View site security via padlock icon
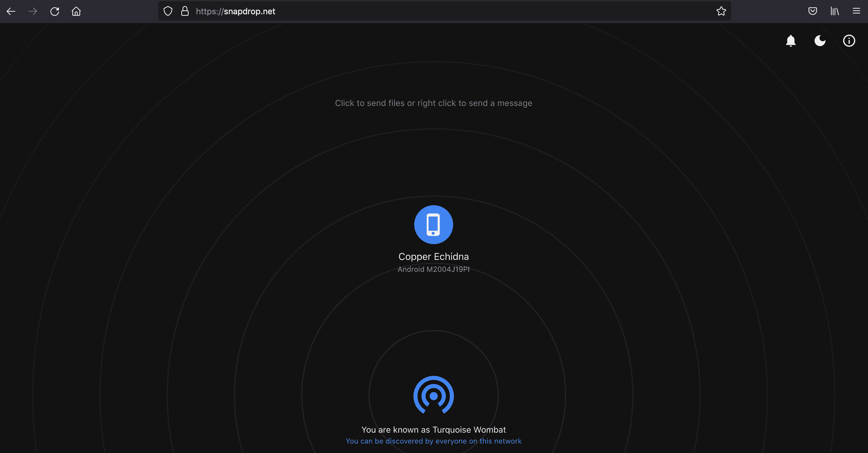Image resolution: width=868 pixels, height=453 pixels. pos(185,12)
